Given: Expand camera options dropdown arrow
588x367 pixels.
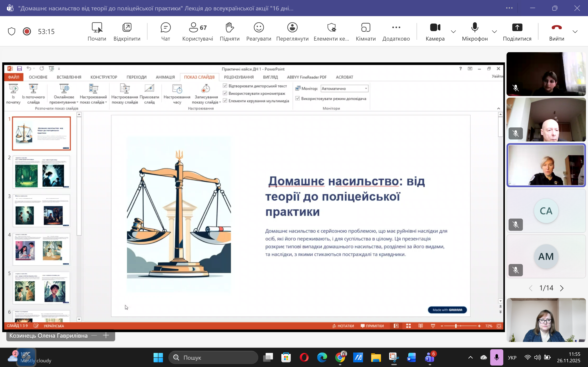Looking at the screenshot, I should coord(453,32).
